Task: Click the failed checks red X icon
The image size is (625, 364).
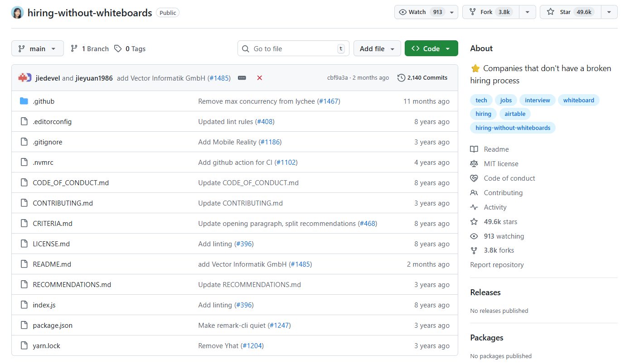Action: click(260, 78)
